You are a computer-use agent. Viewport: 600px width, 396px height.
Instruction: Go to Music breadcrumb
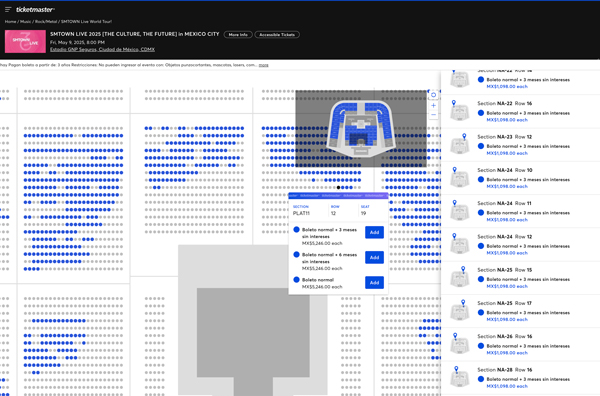point(26,21)
